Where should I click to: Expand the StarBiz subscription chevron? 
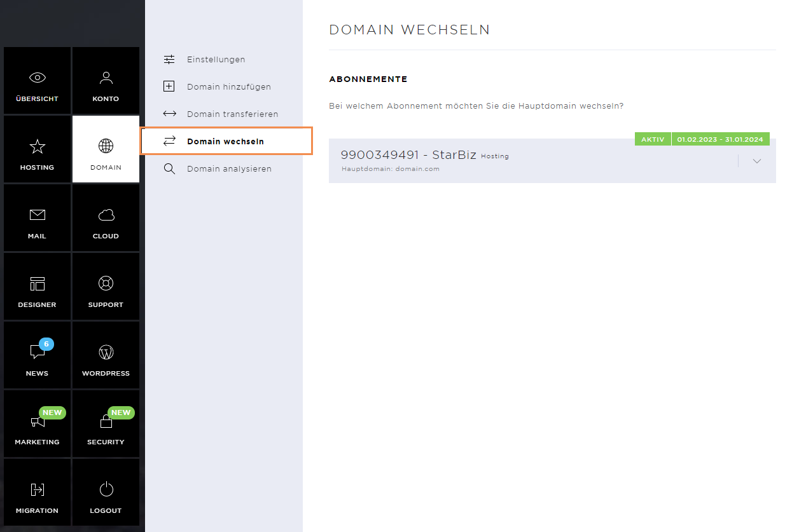click(756, 161)
